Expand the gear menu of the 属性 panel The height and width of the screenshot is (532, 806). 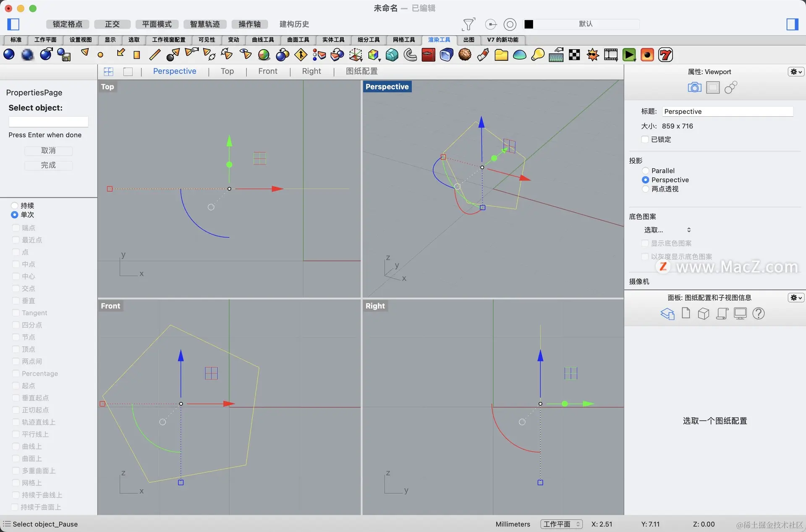point(796,72)
